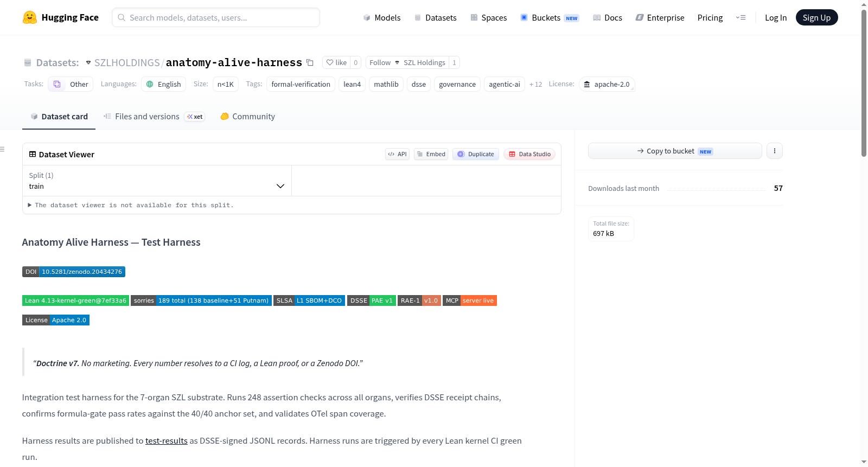
Task: Focus the search models, datasets, users field
Action: pos(216,17)
